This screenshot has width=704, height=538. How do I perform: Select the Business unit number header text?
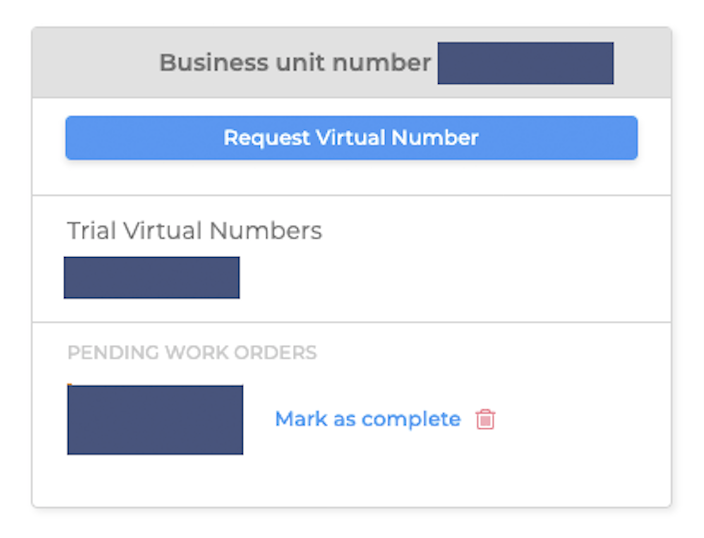click(x=294, y=63)
